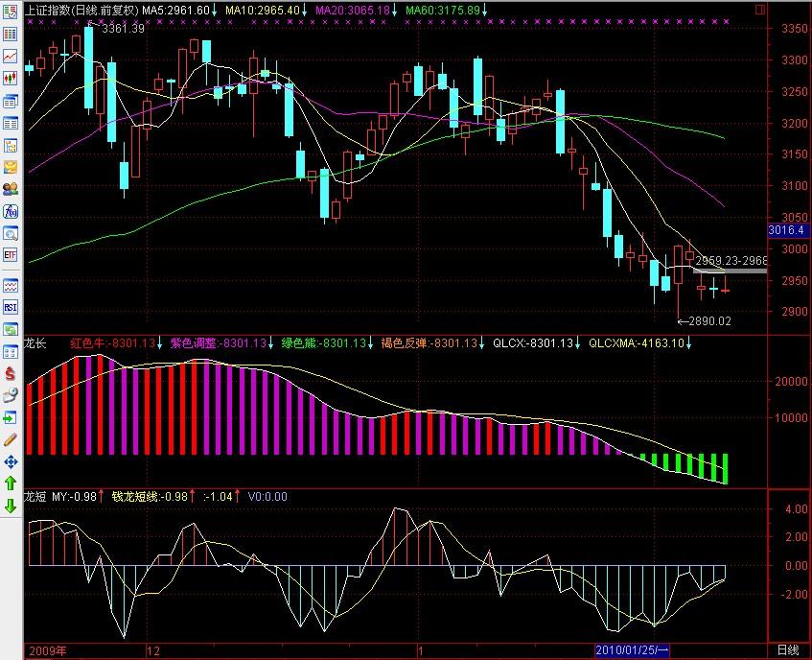Click the 日线 period label at bottom right
Screen dimensions: 812x660
click(x=788, y=650)
